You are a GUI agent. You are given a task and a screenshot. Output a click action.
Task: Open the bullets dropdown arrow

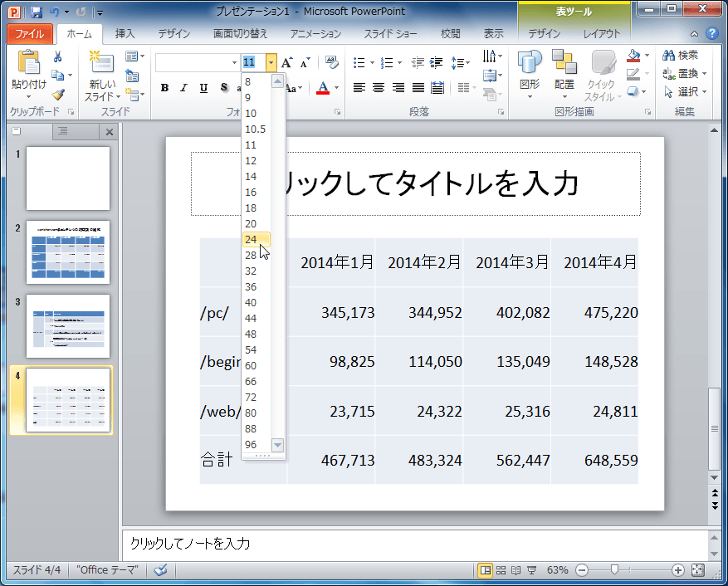click(x=372, y=63)
